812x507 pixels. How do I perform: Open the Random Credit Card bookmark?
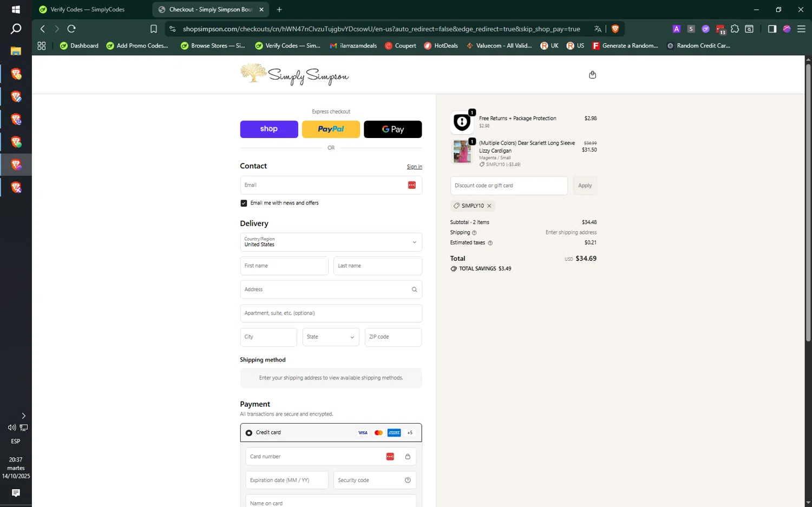pyautogui.click(x=698, y=46)
